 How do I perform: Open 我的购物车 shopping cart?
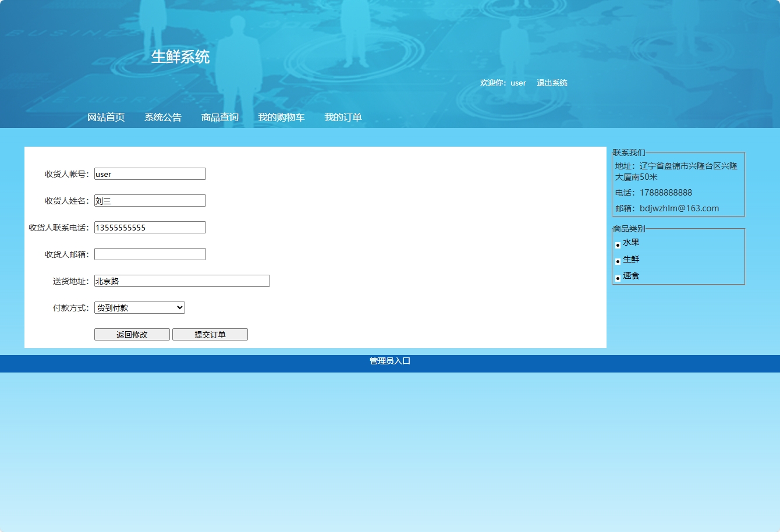(x=281, y=117)
